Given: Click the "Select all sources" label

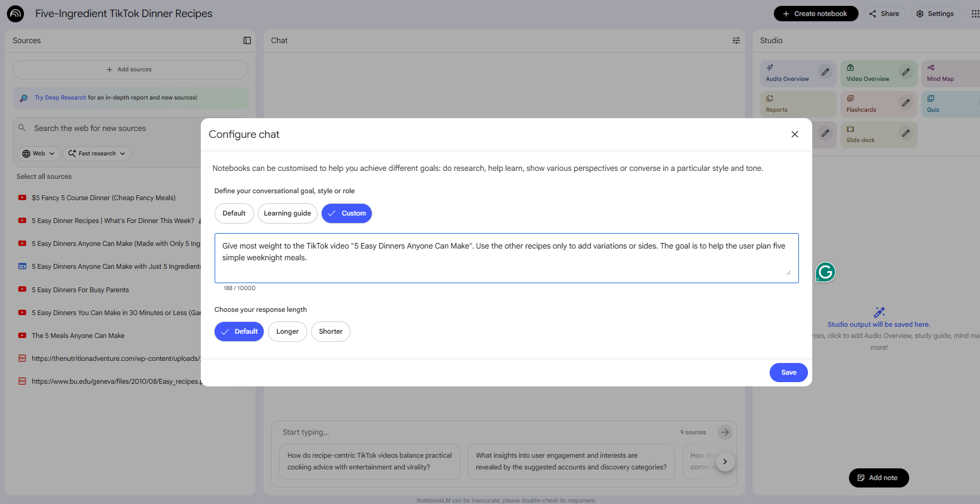Looking at the screenshot, I should pos(44,177).
